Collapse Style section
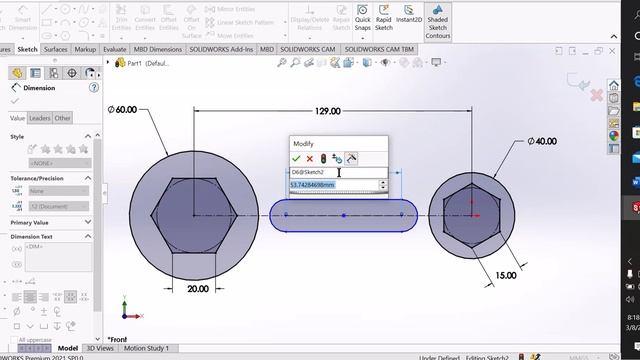This screenshot has height=360, width=640. pos(88,136)
